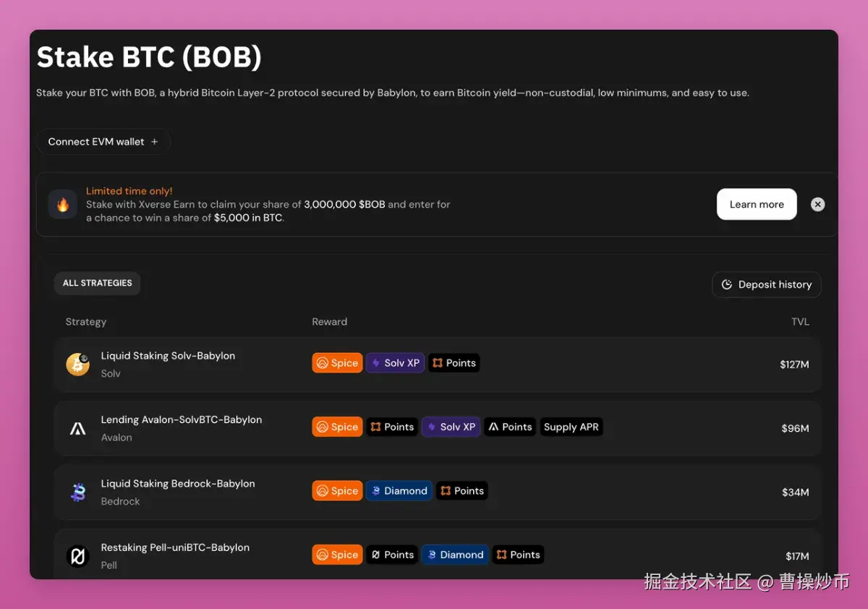The height and width of the screenshot is (609, 868).
Task: Open Restaking Pell-uniBTC-Babylon strategy
Action: (x=438, y=554)
